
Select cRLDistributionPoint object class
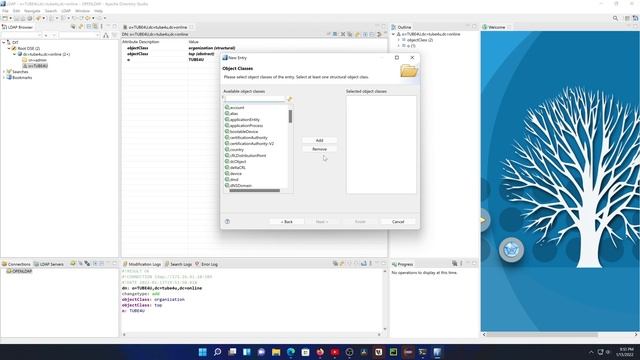246,156
